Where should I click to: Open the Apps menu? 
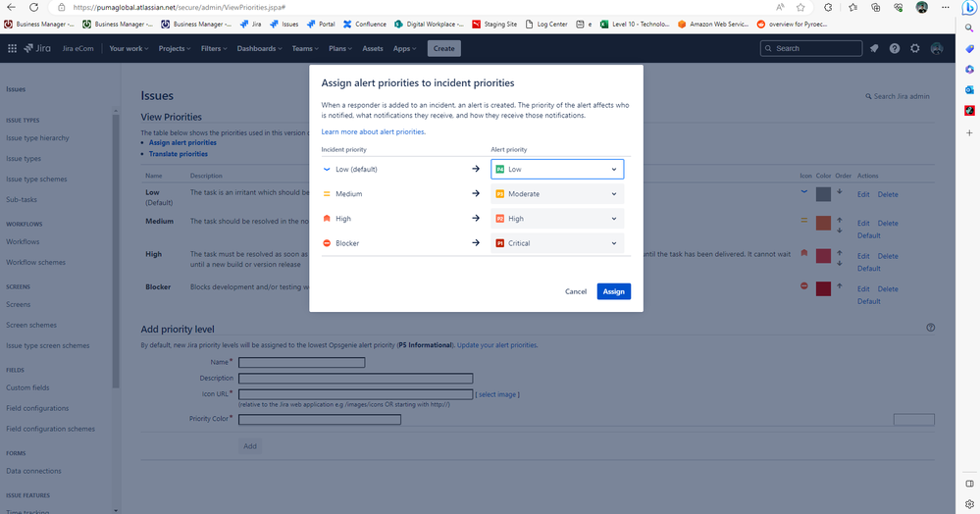404,48
